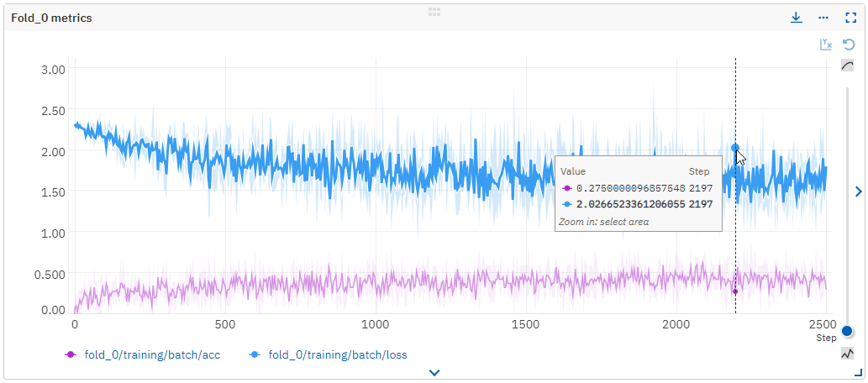Click the 3.00 y-axis label
Screen dimensions: 868x383
pyautogui.click(x=53, y=69)
